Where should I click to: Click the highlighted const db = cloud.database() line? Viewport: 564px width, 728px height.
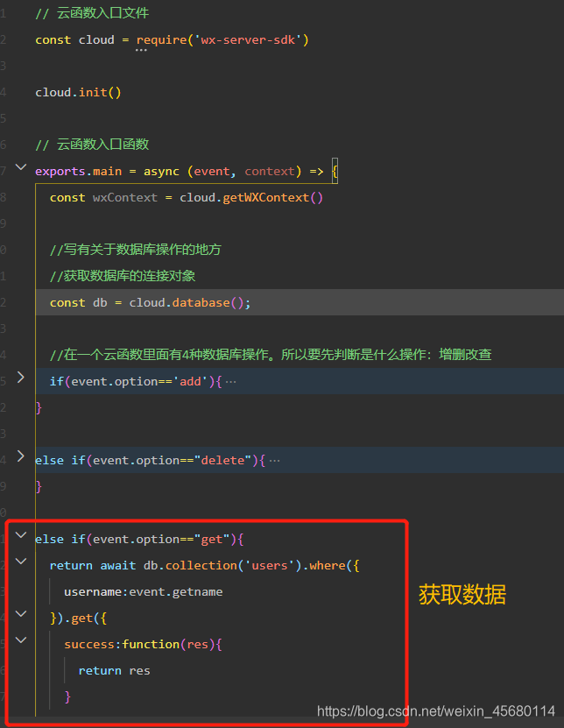[x=300, y=302]
